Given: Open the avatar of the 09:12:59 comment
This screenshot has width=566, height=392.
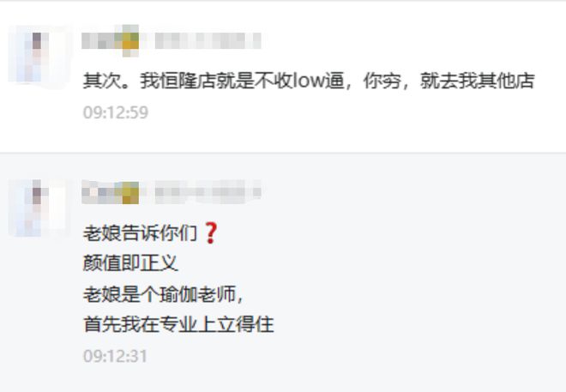Looking at the screenshot, I should [x=38, y=57].
